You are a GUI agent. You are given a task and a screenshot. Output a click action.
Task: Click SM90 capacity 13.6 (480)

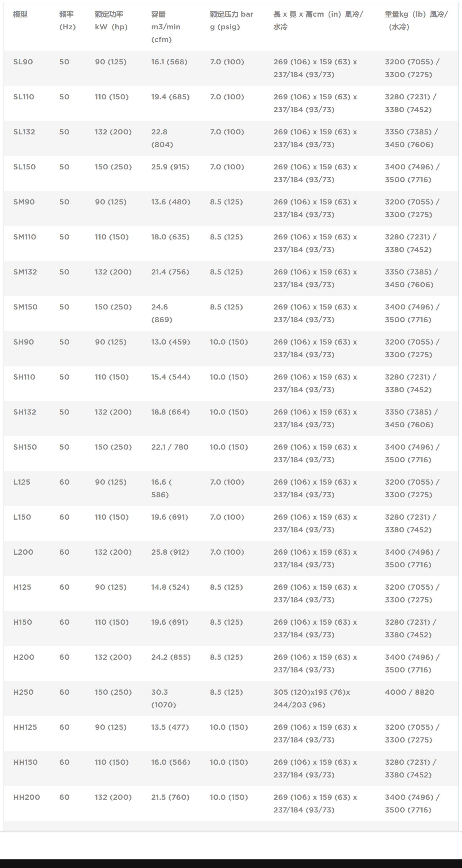click(171, 202)
